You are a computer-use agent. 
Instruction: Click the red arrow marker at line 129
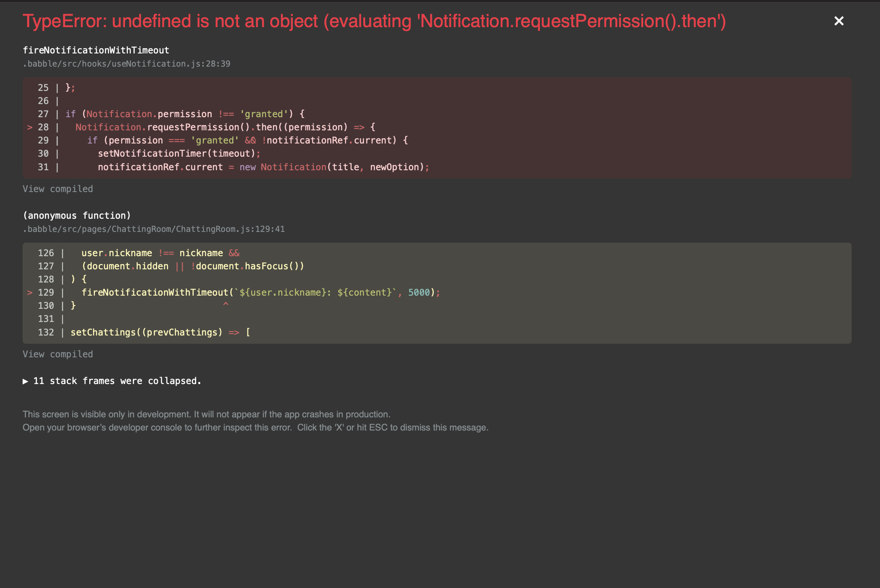(30, 293)
